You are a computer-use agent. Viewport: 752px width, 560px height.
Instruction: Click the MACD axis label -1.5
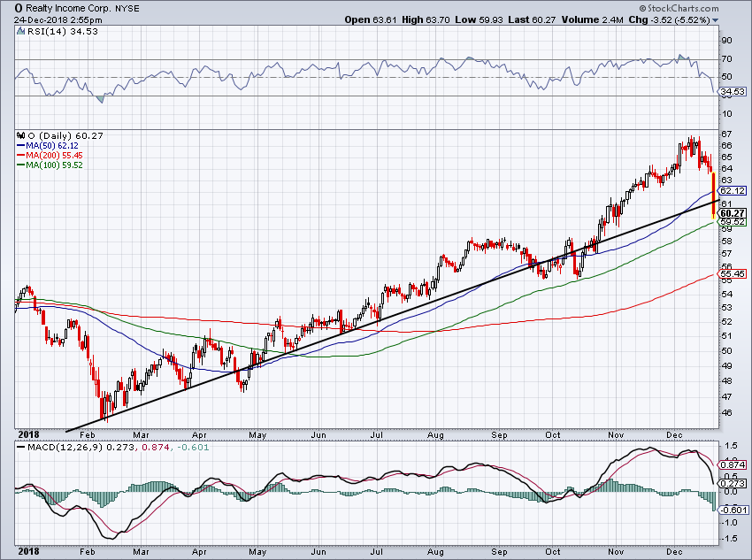pyautogui.click(x=730, y=539)
